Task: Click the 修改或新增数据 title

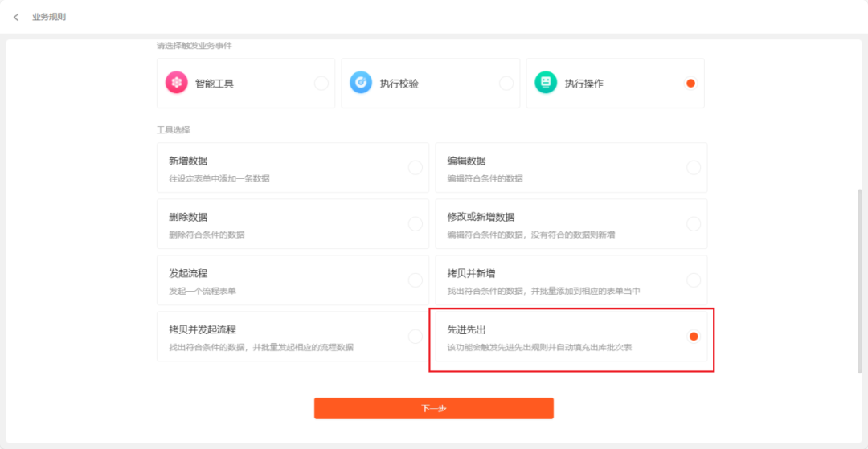Action: coord(481,218)
